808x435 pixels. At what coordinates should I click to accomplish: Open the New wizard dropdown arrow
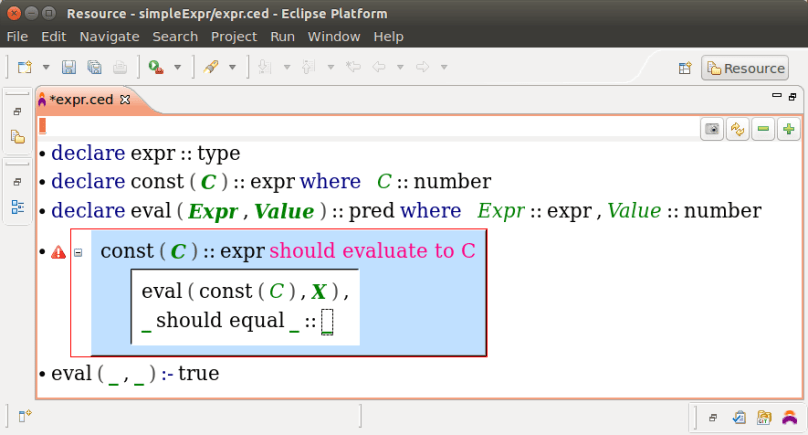(x=45, y=67)
